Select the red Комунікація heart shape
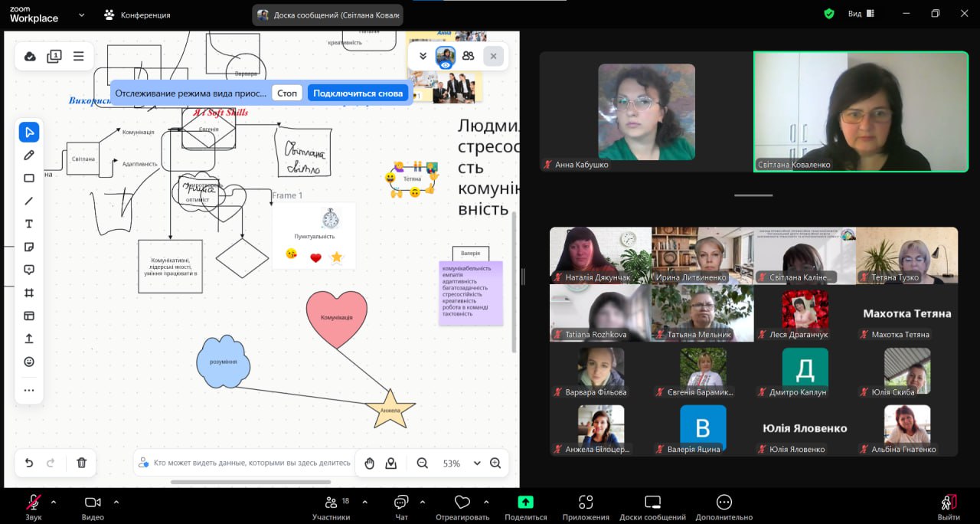This screenshot has height=524, width=980. [337, 318]
